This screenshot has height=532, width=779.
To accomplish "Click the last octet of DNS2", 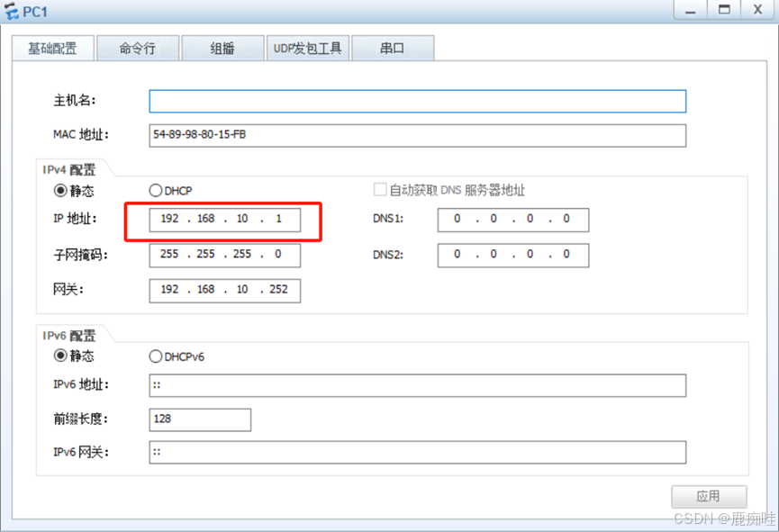I will click(x=566, y=254).
